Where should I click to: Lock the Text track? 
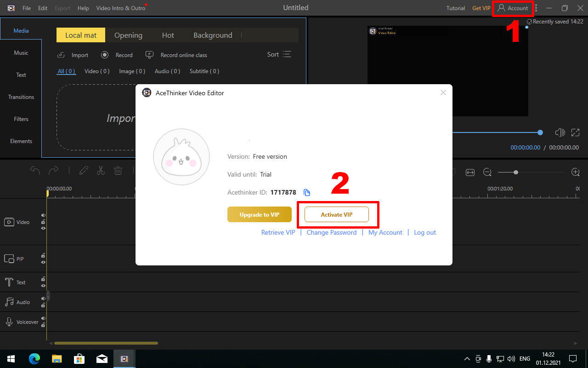point(43,279)
